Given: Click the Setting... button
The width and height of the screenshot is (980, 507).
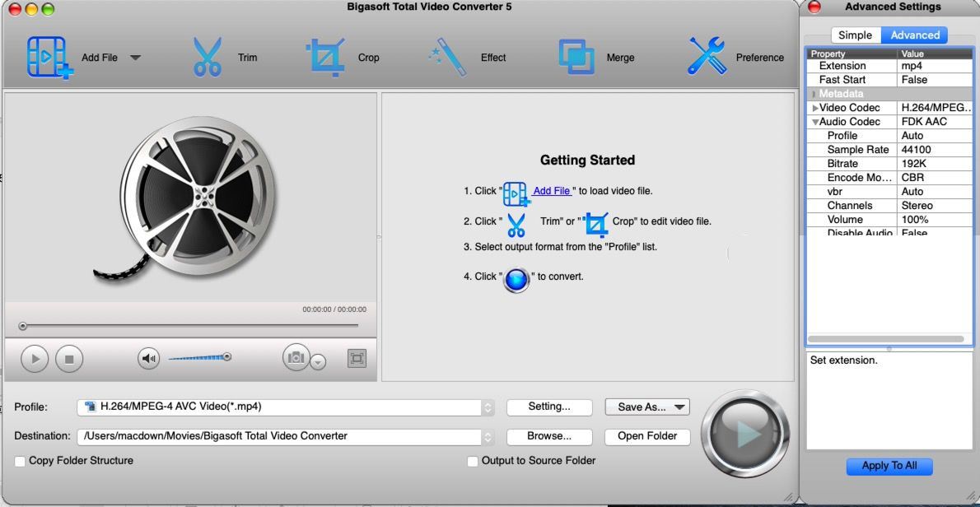Looking at the screenshot, I should pyautogui.click(x=549, y=407).
